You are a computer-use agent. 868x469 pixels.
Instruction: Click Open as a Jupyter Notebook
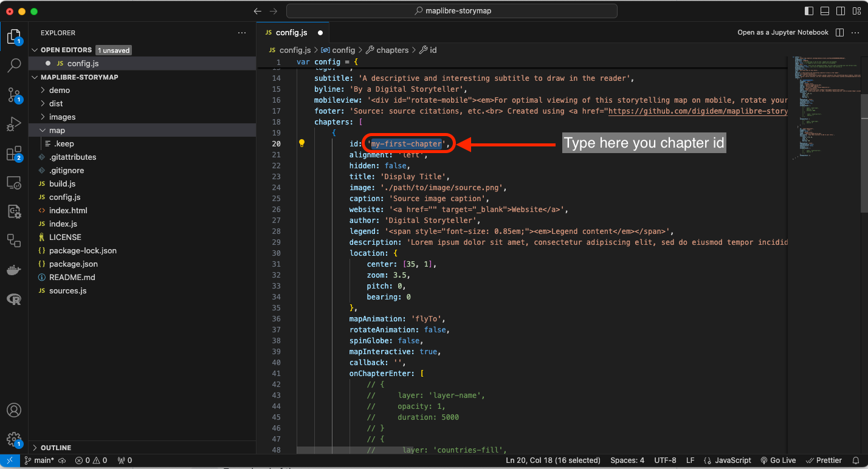click(782, 32)
